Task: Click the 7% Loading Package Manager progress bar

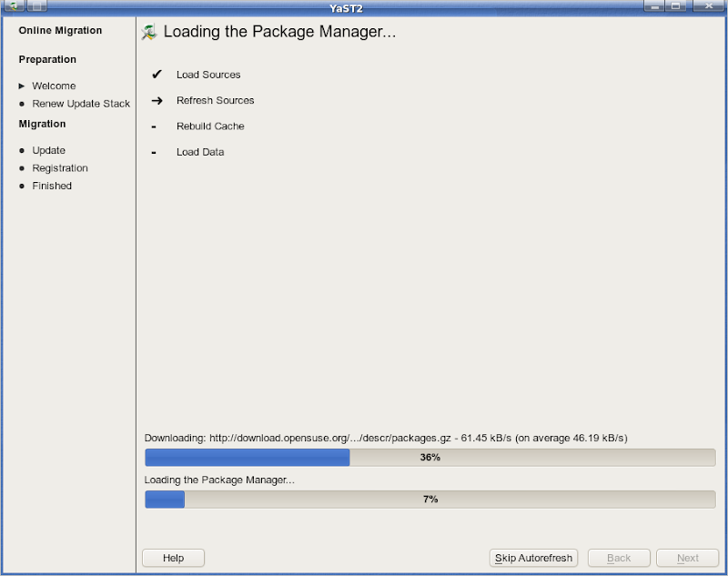Action: pyautogui.click(x=430, y=500)
